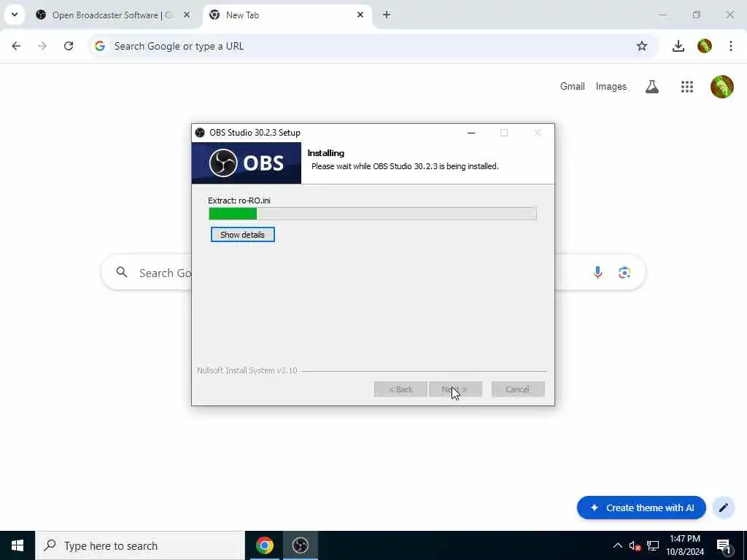Click the disabled Back button in installer
Viewport: 747px width, 560px height.
point(400,389)
